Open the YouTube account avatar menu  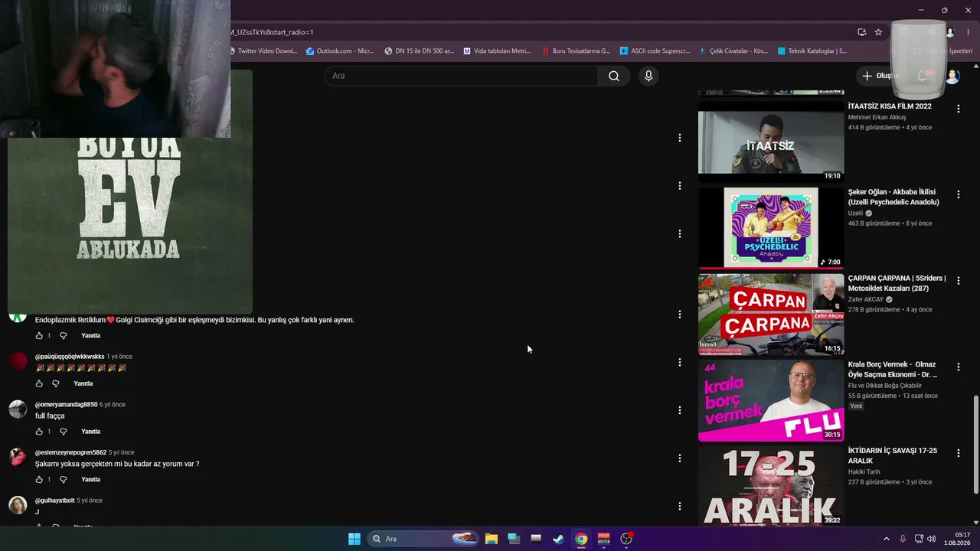point(952,76)
